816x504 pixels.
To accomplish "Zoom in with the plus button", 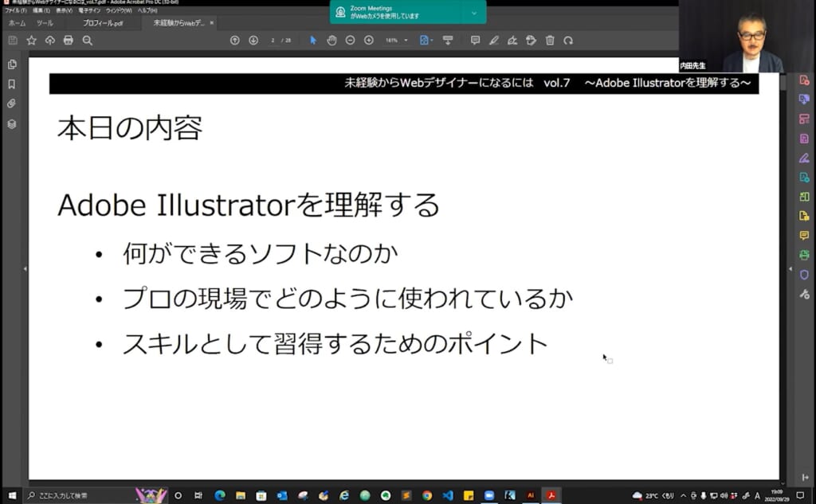I will tap(369, 41).
